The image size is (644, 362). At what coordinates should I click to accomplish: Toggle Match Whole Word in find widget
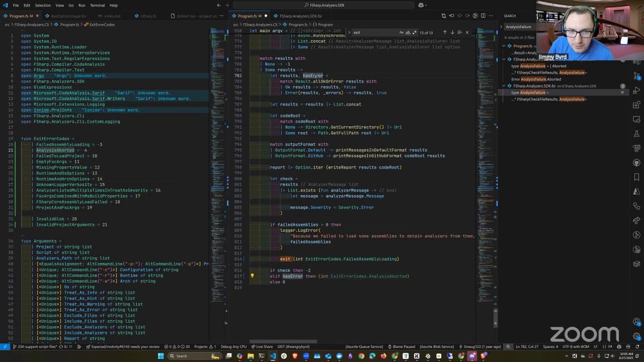[408, 33]
